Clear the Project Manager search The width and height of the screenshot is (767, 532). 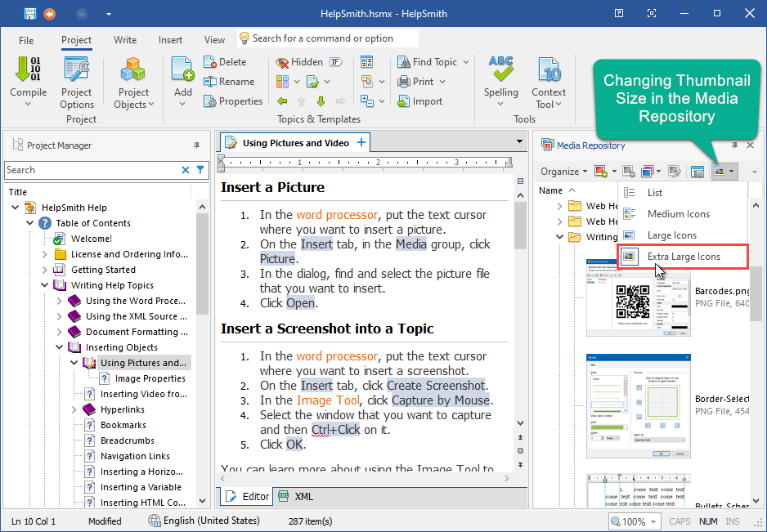coord(186,170)
